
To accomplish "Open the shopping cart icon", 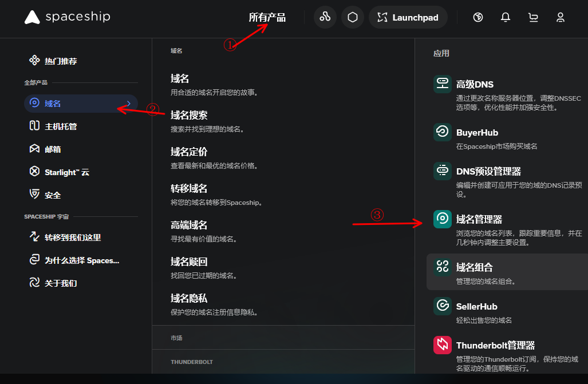I will click(533, 18).
